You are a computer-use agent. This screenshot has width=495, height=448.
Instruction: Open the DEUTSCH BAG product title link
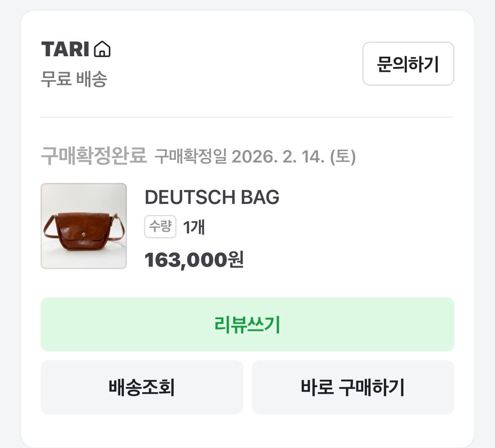[213, 197]
